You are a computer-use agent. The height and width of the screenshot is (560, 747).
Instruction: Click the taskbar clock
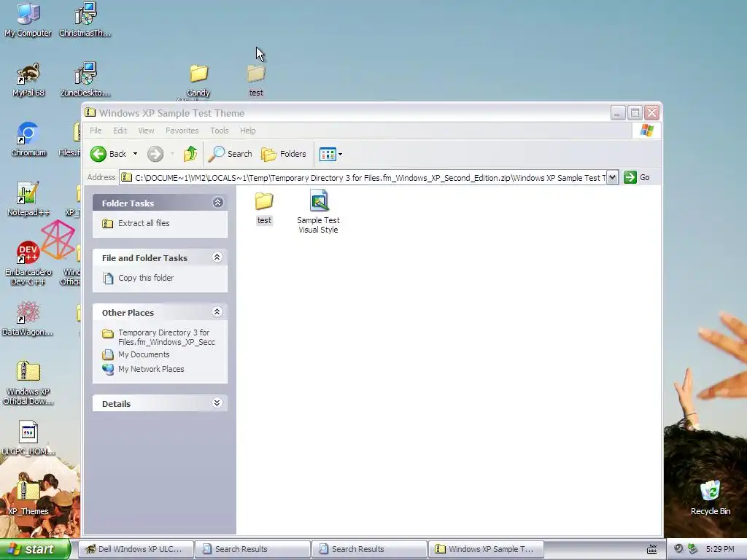720,549
